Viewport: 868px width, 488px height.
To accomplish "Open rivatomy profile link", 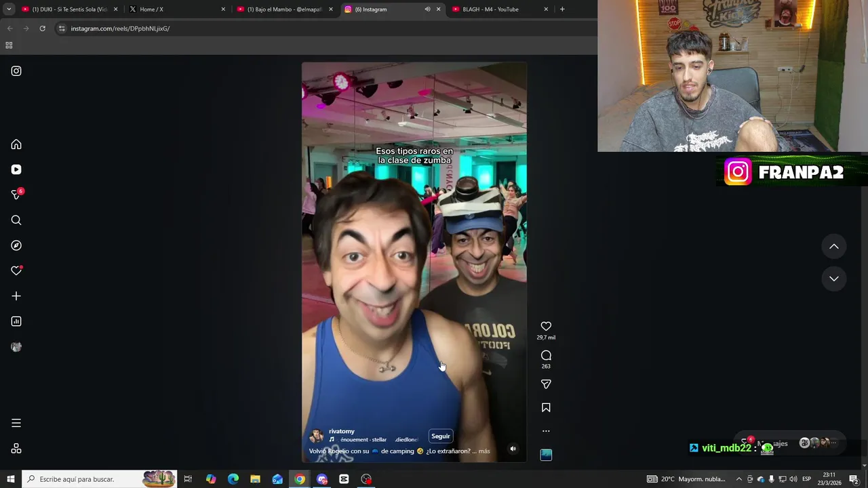I will (342, 432).
